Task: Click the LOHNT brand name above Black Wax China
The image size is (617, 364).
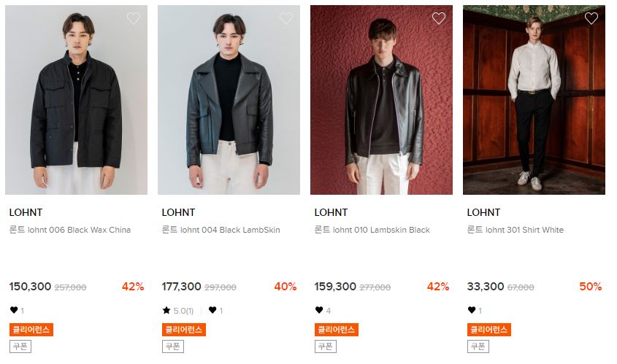Action: 26,213
